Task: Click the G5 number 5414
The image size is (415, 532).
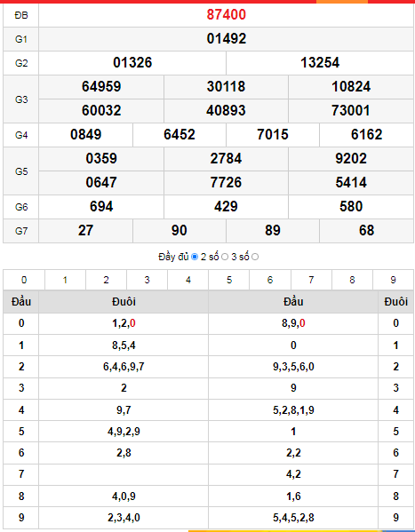Action: tap(351, 183)
